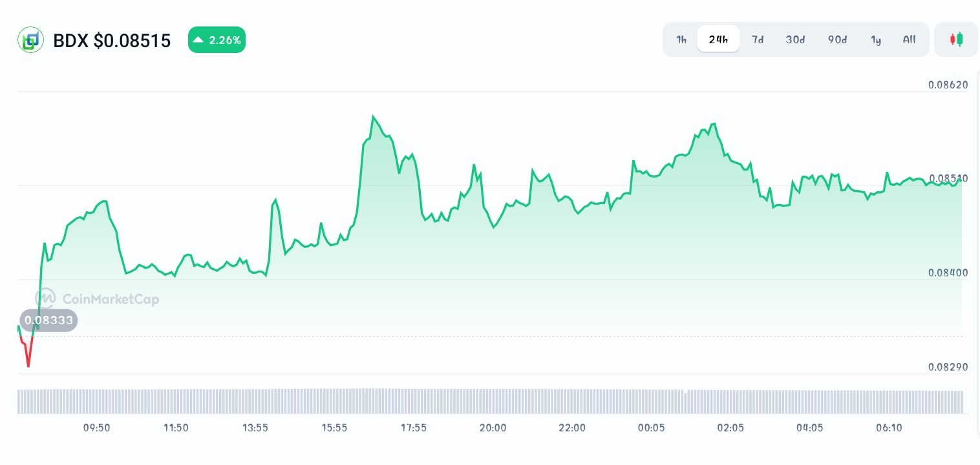Click the 0.08620 y-axis label
Screen dimensions: 980x465
click(948, 85)
